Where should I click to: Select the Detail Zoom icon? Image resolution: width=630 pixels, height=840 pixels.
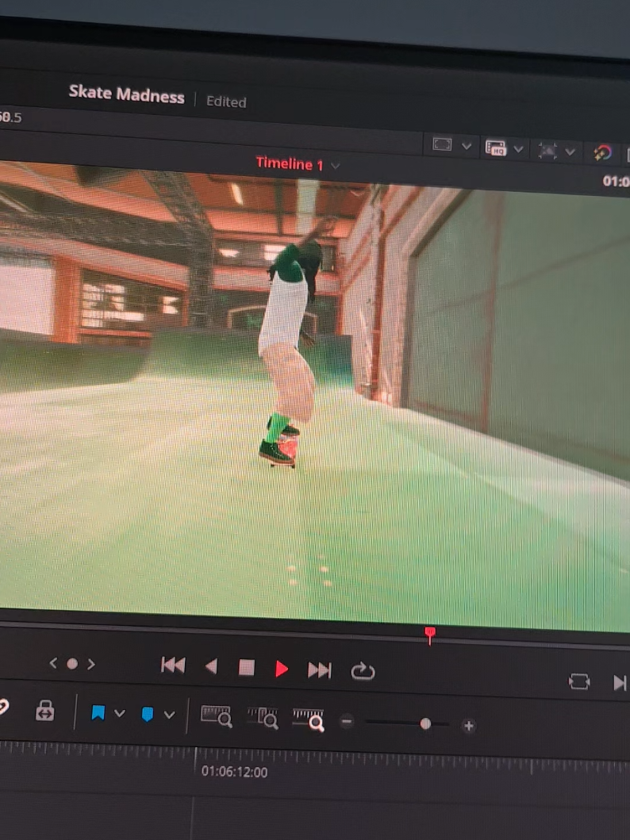click(263, 718)
